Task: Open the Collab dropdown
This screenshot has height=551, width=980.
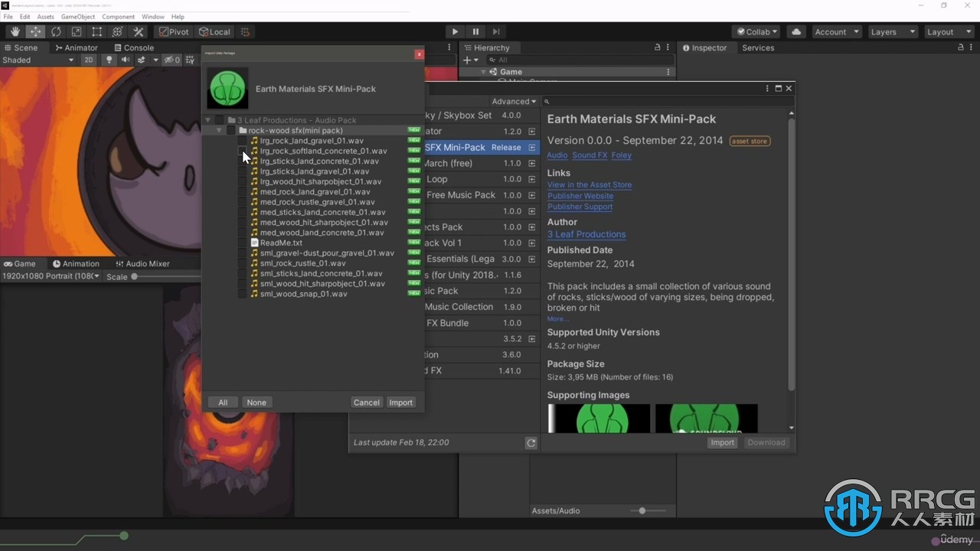Action: pyautogui.click(x=756, y=31)
